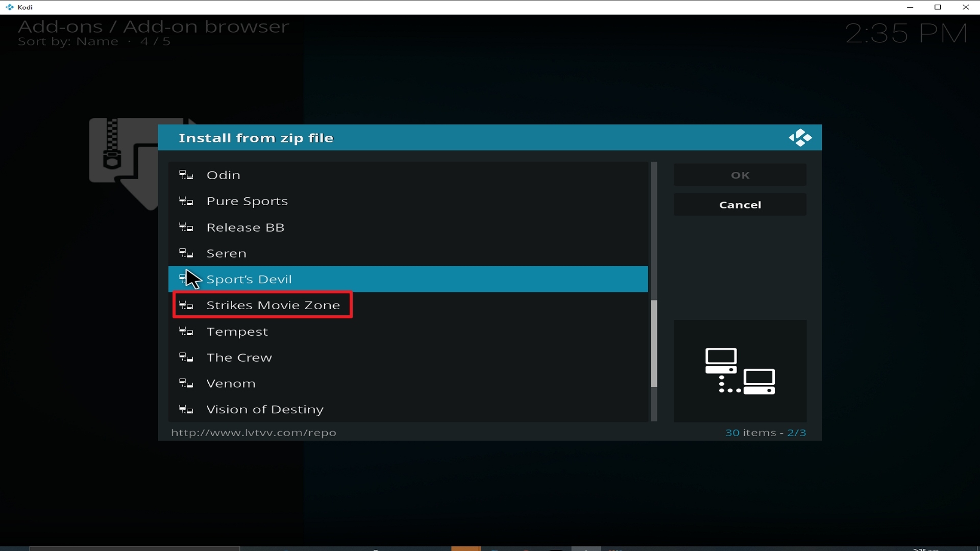This screenshot has width=980, height=551.
Task: Click the network icon beside Venom
Action: (186, 384)
